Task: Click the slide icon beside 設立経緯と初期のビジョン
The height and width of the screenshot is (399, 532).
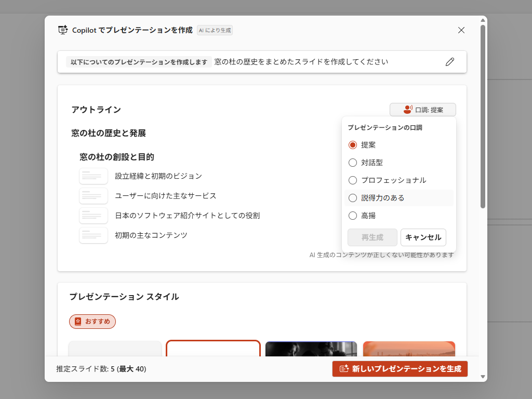Action: click(x=94, y=176)
